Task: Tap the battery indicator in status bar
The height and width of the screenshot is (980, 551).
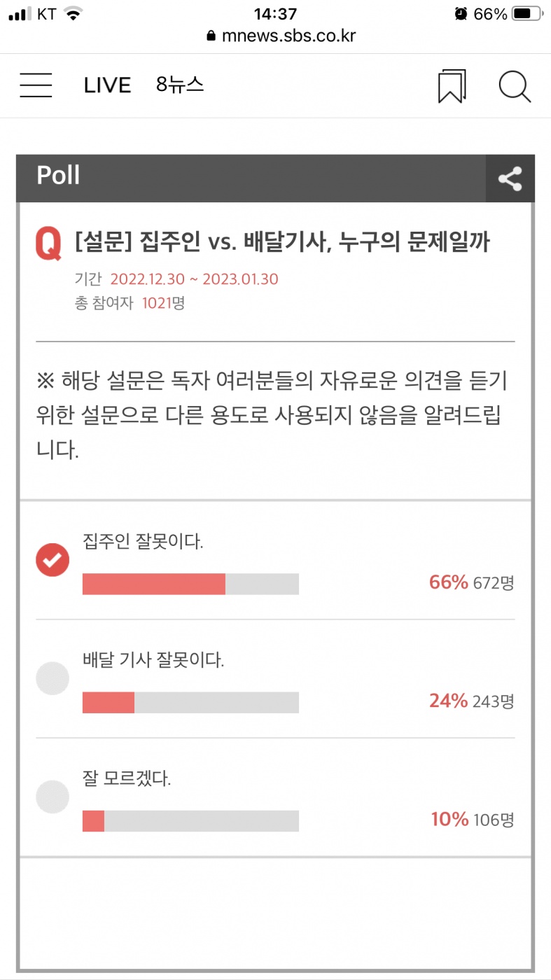Action: tap(529, 14)
